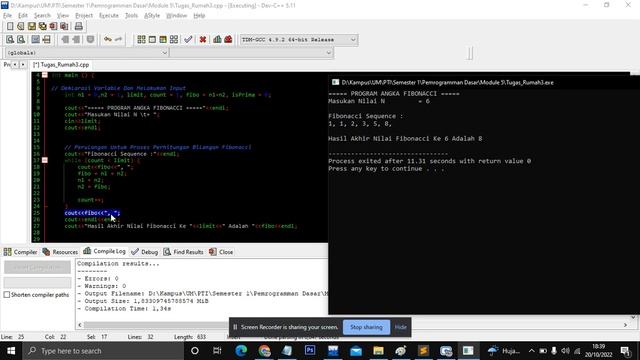The image size is (640, 360).
Task: Open the File menu
Action: click(x=7, y=16)
